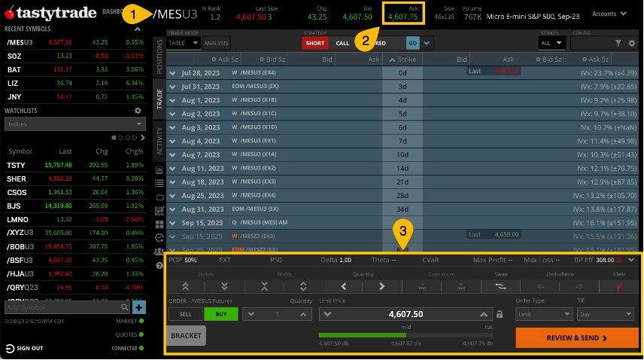
Task: Open the clock history sidebar icon
Action: click(x=159, y=238)
